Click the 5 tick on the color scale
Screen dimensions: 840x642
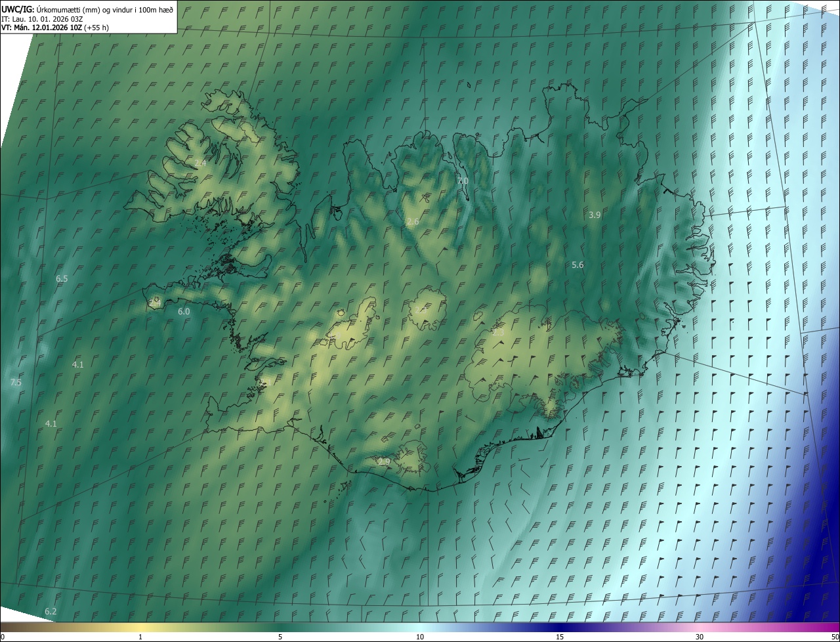pos(280,637)
